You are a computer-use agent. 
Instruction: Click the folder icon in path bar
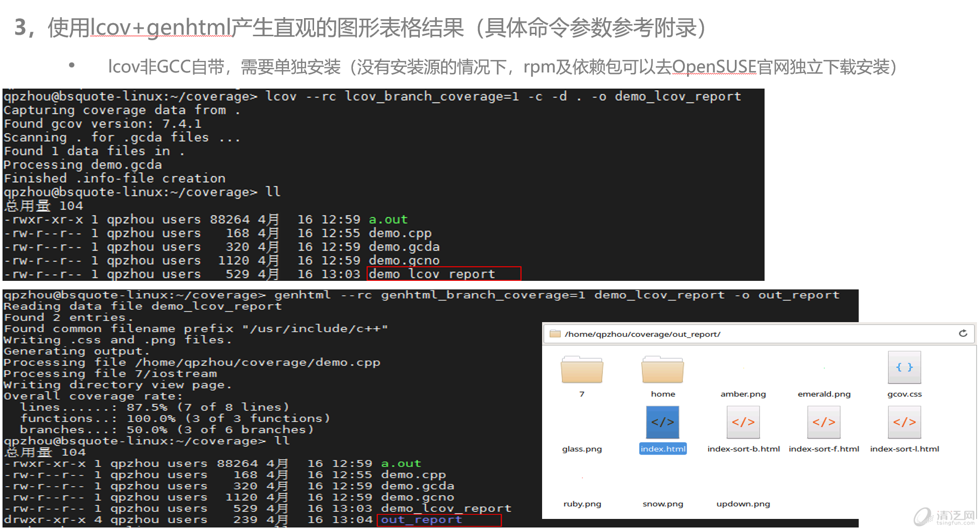click(x=555, y=334)
